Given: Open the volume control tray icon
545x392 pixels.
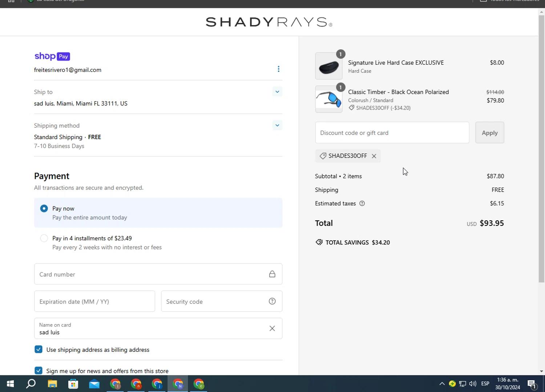Looking at the screenshot, I should click(473, 384).
